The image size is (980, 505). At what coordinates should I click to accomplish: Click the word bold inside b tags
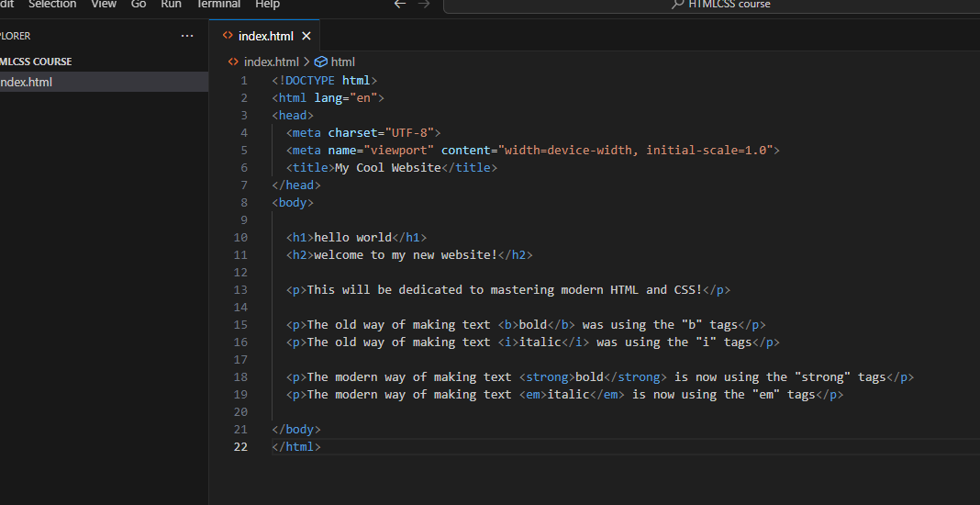533,325
